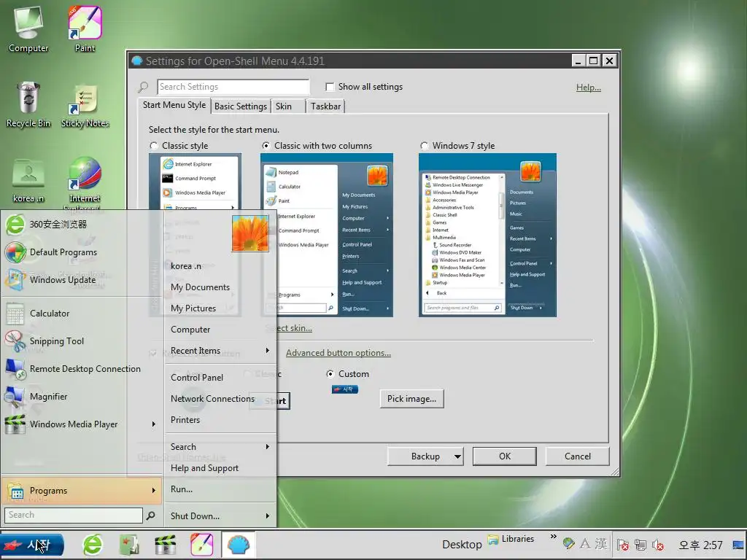Expand the Shut Down options

[220, 516]
